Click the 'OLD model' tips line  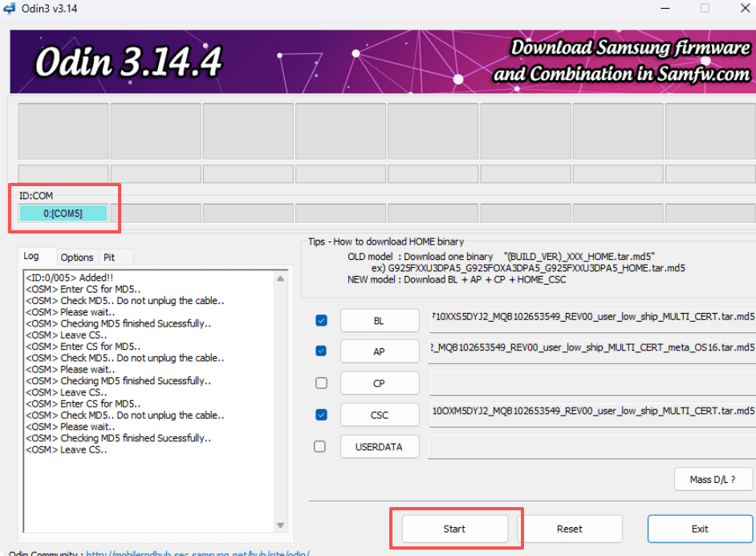click(501, 257)
